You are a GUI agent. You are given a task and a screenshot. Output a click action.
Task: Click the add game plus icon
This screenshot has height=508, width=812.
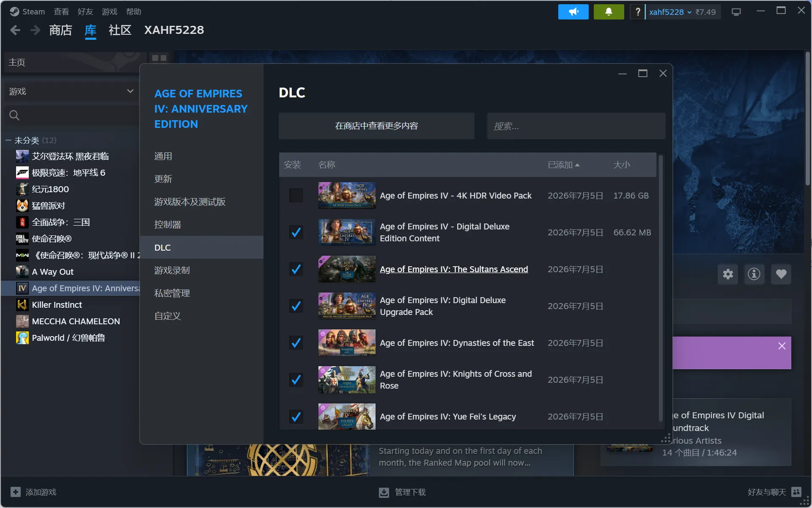[x=16, y=492]
